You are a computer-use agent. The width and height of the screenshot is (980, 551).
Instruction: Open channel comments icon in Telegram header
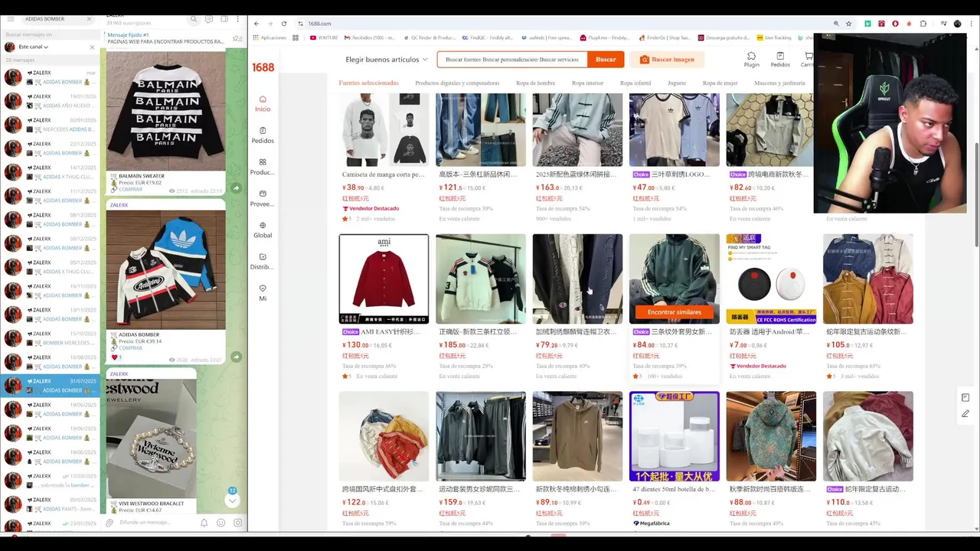point(209,19)
